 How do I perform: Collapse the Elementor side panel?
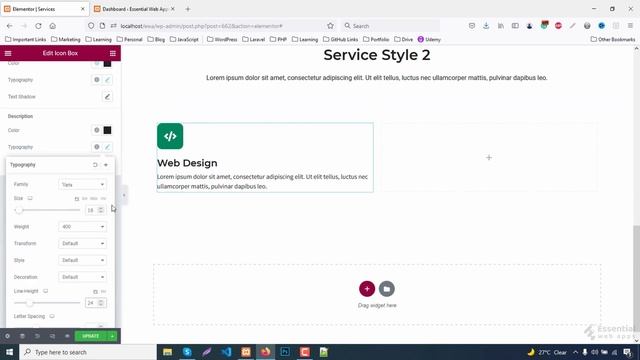tap(124, 195)
